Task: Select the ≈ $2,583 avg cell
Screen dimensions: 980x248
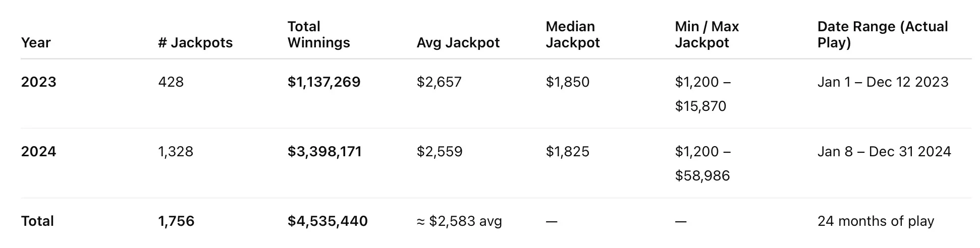Action: [x=459, y=221]
